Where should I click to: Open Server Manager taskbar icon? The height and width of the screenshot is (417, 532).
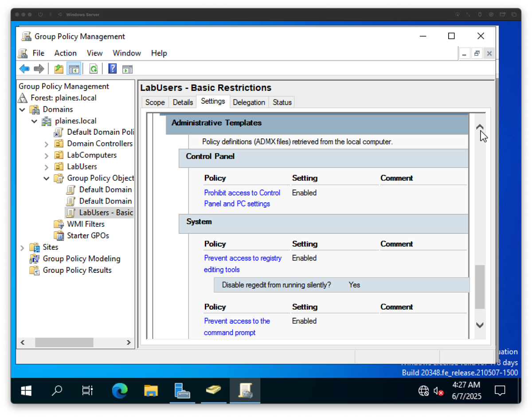pyautogui.click(x=182, y=391)
